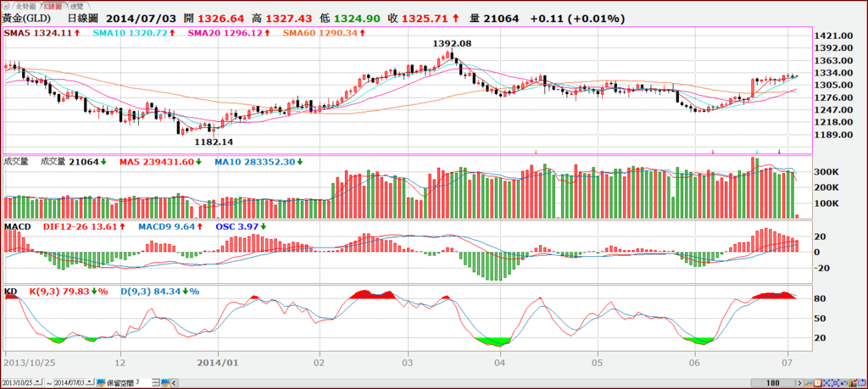Expand the start date 2013/10/25 dropdown

pyautogui.click(x=37, y=382)
